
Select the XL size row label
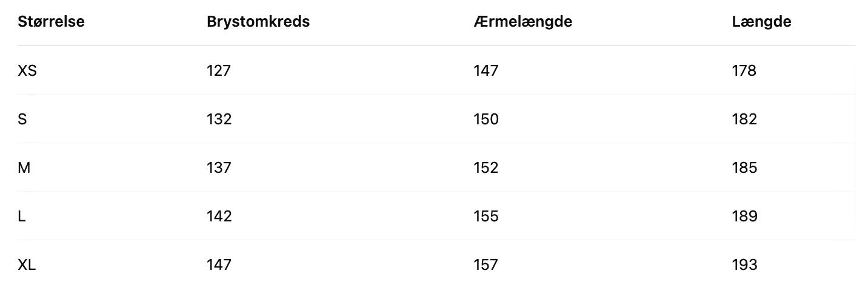27,265
